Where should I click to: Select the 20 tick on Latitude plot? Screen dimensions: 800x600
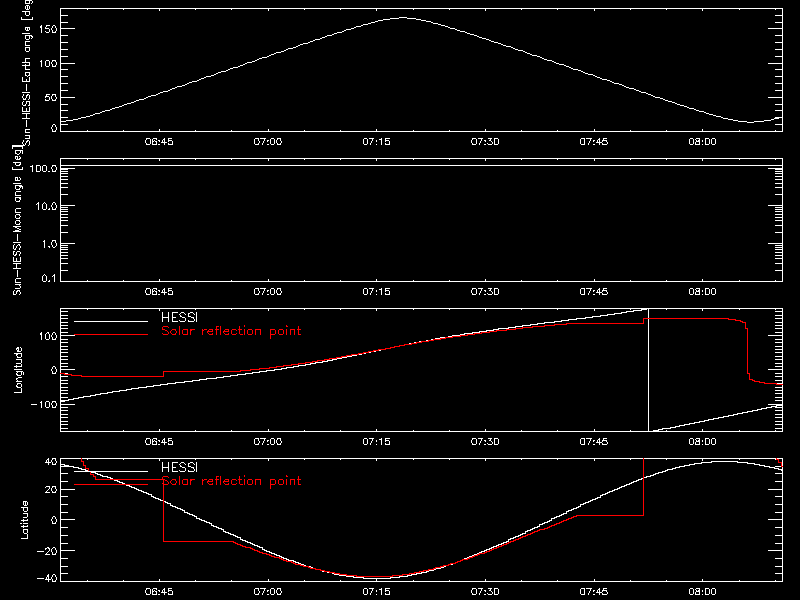[x=51, y=490]
